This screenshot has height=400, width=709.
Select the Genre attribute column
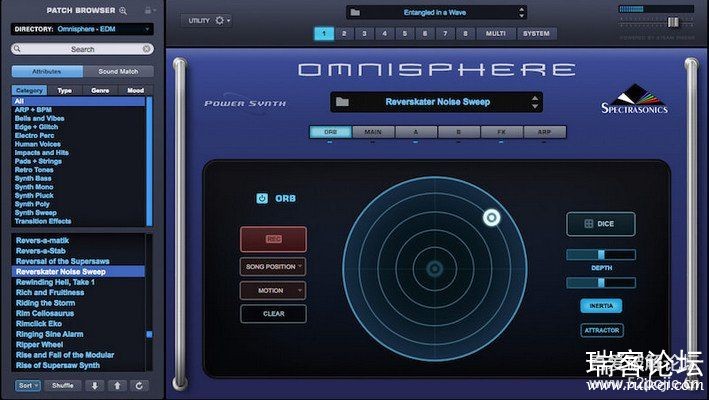[x=100, y=90]
